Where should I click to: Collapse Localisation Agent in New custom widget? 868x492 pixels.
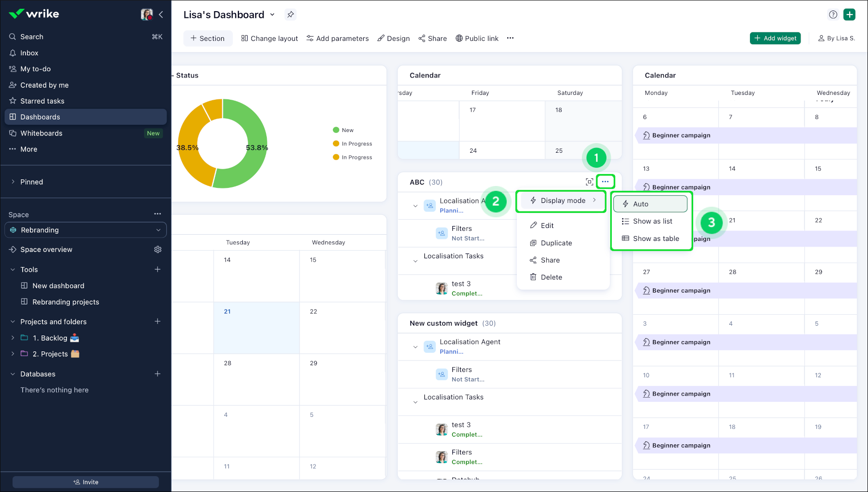pyautogui.click(x=415, y=347)
